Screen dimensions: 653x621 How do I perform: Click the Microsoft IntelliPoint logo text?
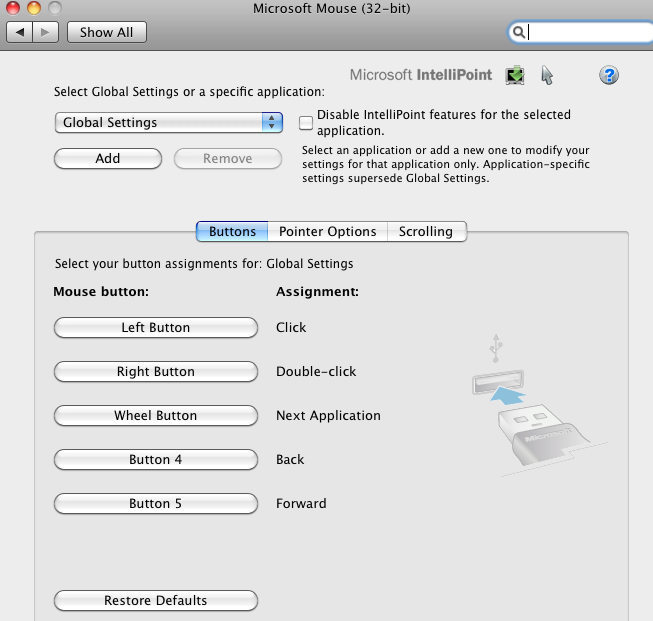tap(421, 75)
